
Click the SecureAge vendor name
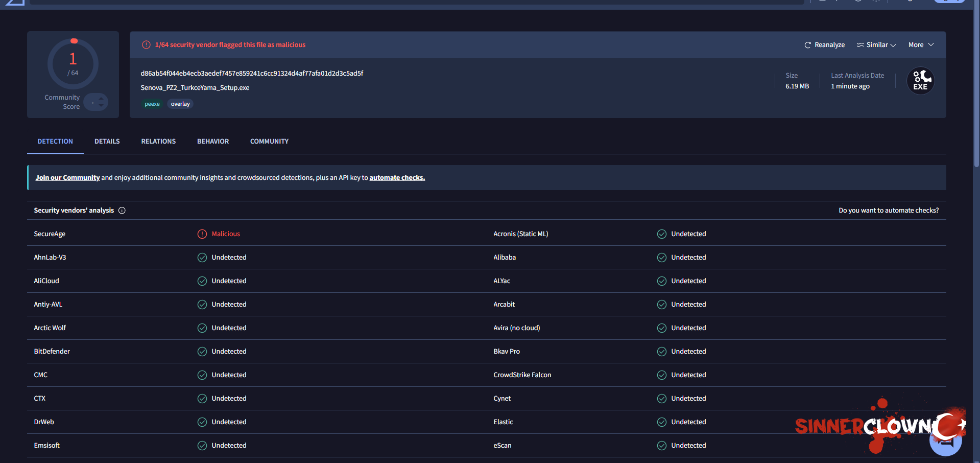click(x=50, y=234)
